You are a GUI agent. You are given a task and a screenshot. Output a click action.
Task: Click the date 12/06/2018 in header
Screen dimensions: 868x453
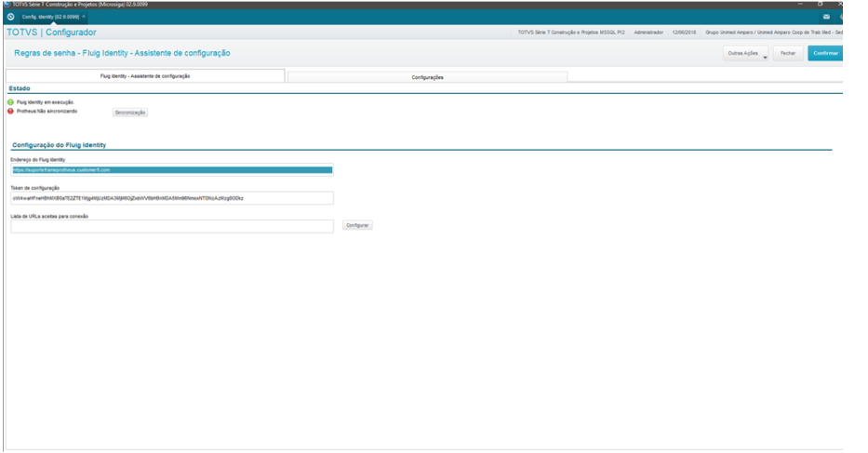pos(684,33)
